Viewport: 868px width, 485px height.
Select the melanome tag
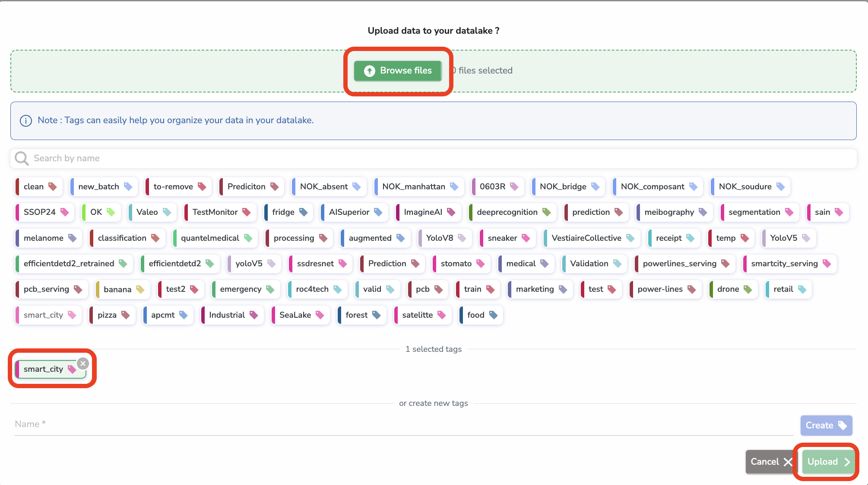coord(48,238)
